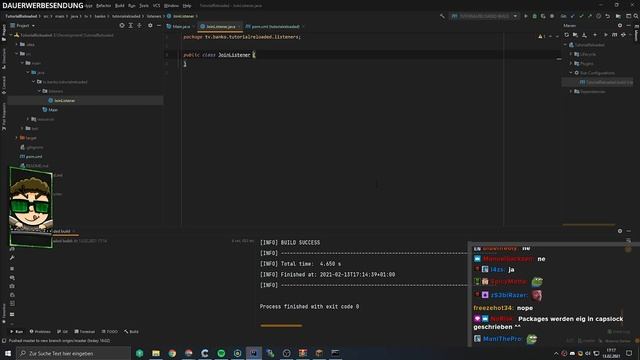This screenshot has width=640, height=360.
Task: Open Project panel settings gear
Action: 150,25
